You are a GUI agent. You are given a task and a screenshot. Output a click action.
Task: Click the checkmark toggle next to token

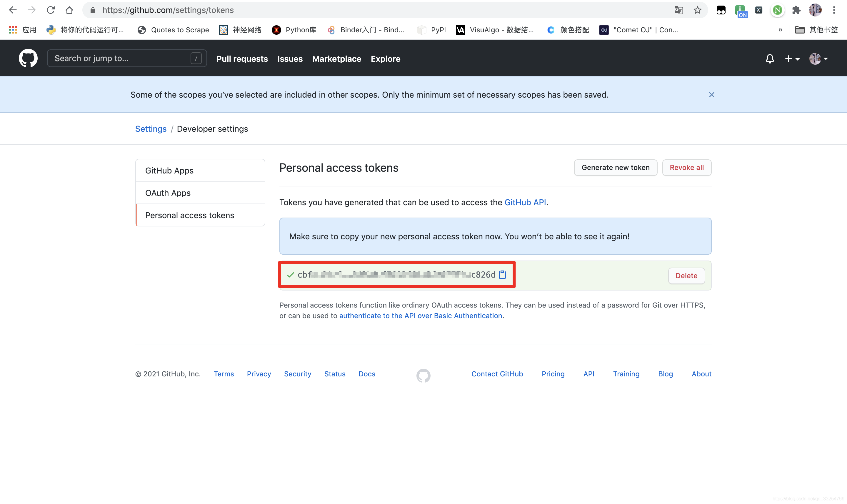point(291,275)
